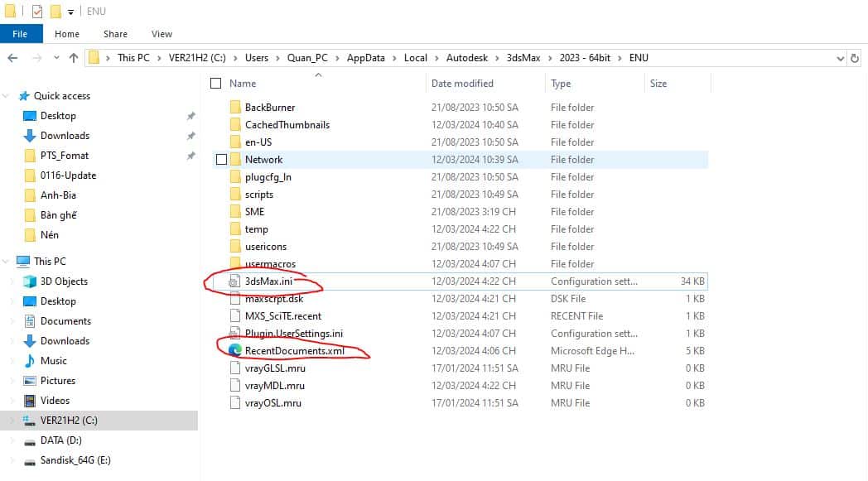The image size is (868, 481).
Task: Click the Refresh button in address bar
Action: click(x=857, y=58)
